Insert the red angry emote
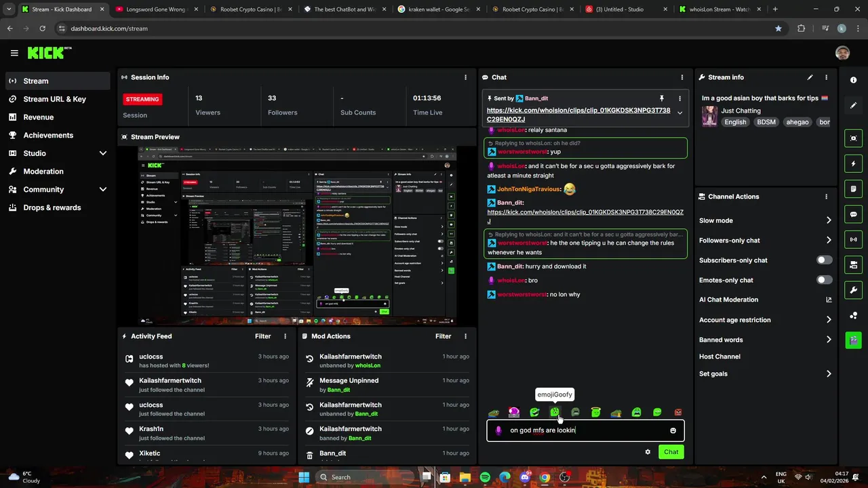This screenshot has height=488, width=868. pyautogui.click(x=677, y=412)
